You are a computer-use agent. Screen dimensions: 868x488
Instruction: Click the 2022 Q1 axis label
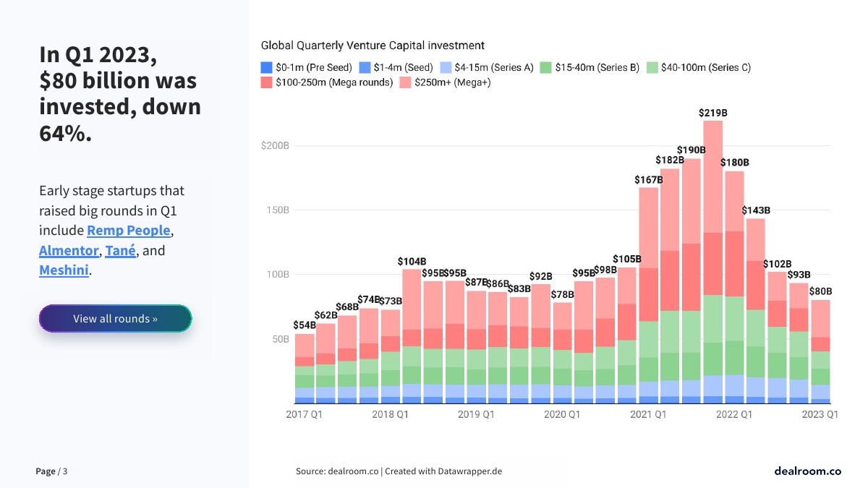734,415
